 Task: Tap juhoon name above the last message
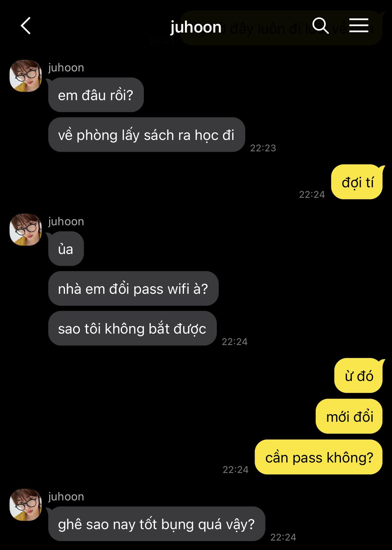click(x=66, y=497)
